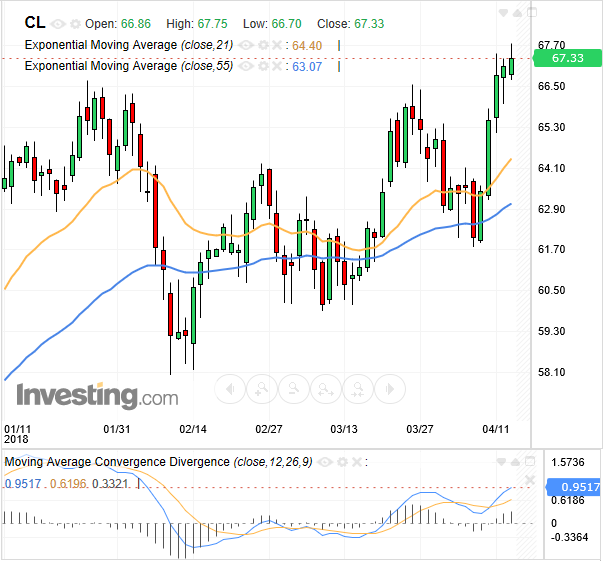Viewport: 605px width, 561px height.
Task: Click the 58.10 price axis label
Action: click(551, 372)
